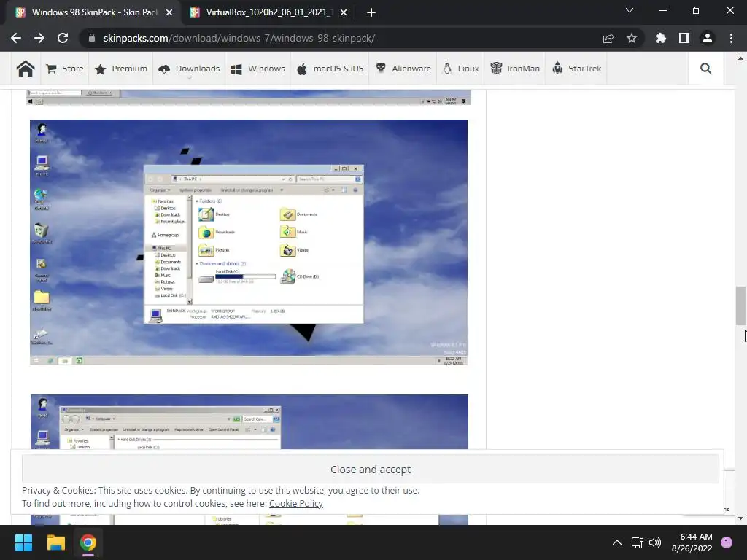Open the This PC explorer screenshot
747x560 pixels.
tap(249, 242)
